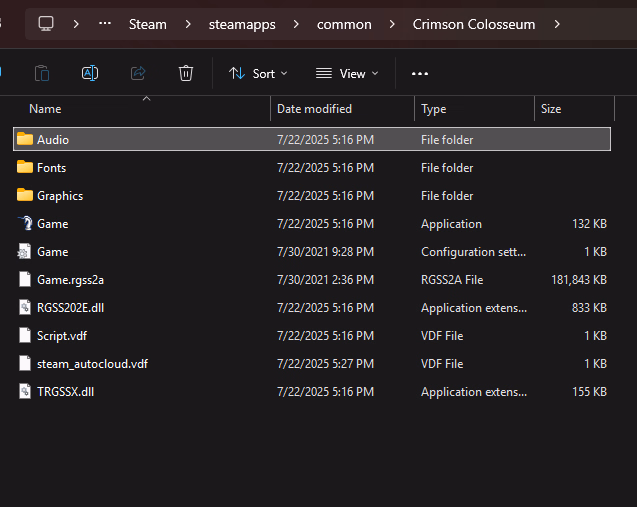The width and height of the screenshot is (637, 507).
Task: Click the steam_autocloud.vdf file icon
Action: 25,364
